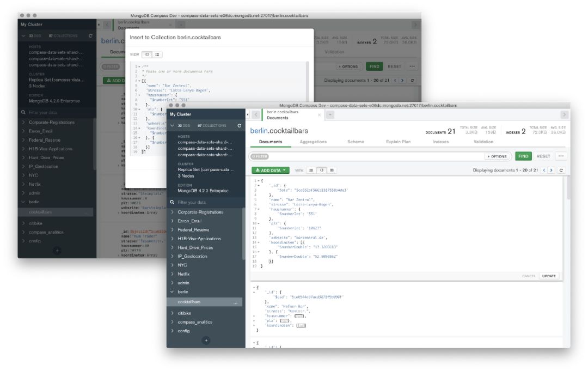Click scrollbar of front window document list
Viewport: 588px width, 371px height.
point(568,187)
